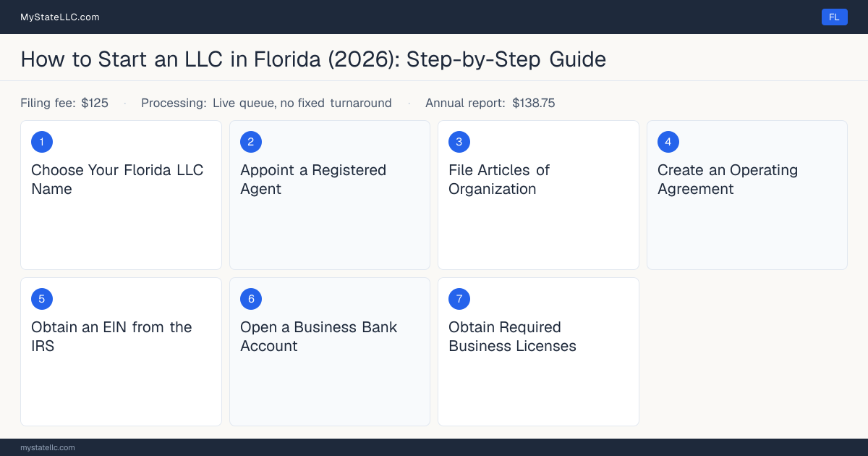Open 'Open a Business Bank Account' card

tap(330, 352)
